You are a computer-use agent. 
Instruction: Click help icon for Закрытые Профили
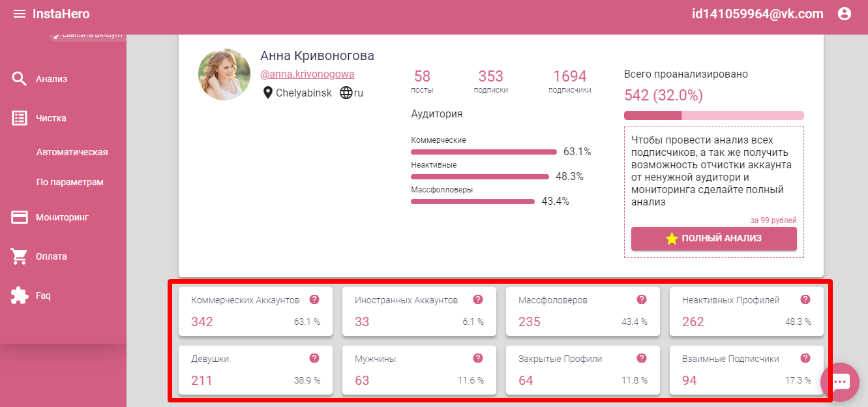[x=642, y=359]
